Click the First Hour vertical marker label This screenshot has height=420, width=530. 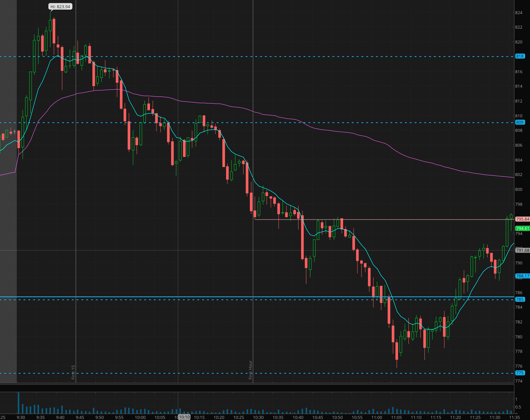(251, 370)
